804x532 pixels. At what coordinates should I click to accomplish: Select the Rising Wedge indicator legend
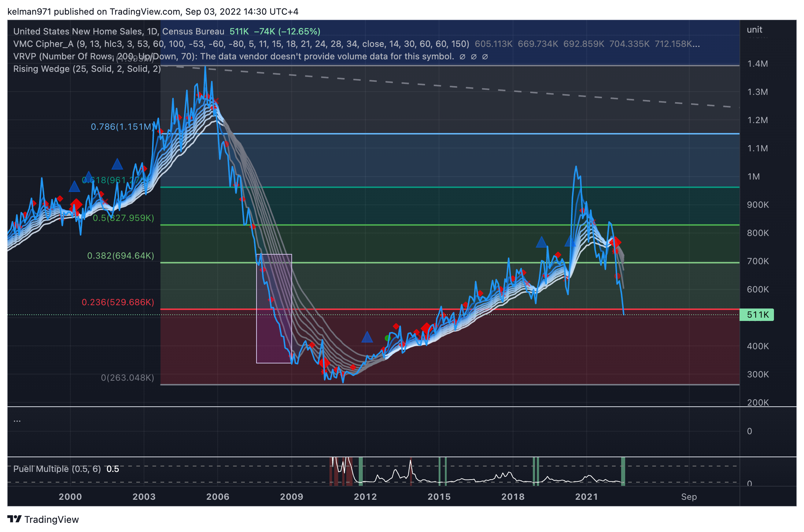pyautogui.click(x=87, y=69)
